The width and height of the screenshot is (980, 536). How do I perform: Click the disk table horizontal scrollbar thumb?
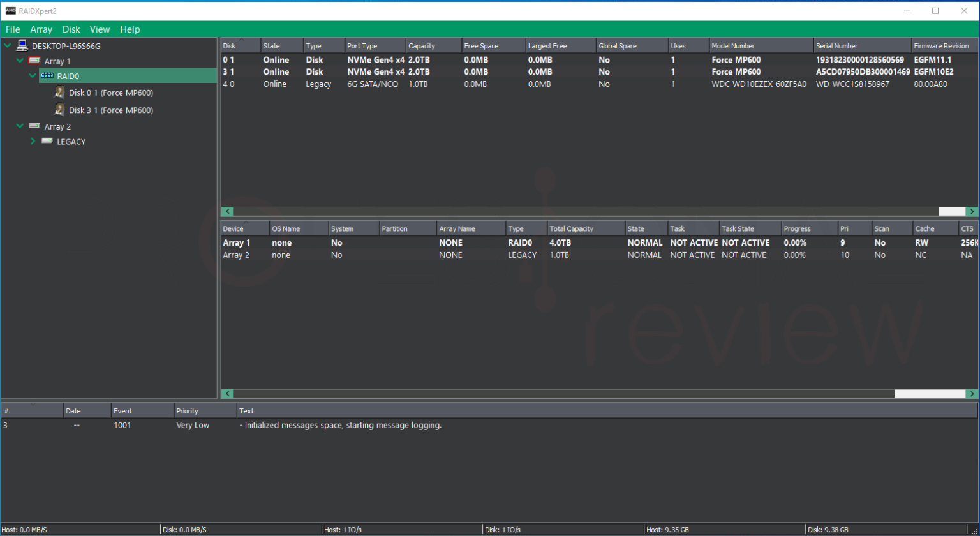point(953,211)
